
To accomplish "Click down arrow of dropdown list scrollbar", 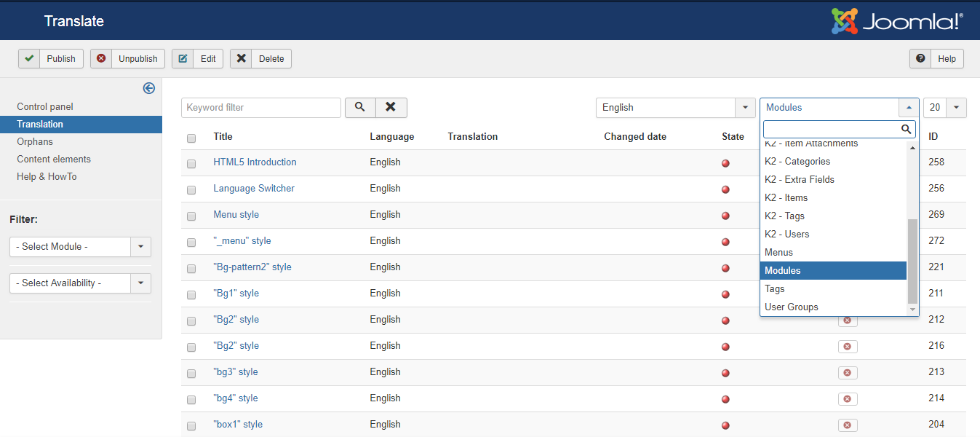I will (x=912, y=310).
